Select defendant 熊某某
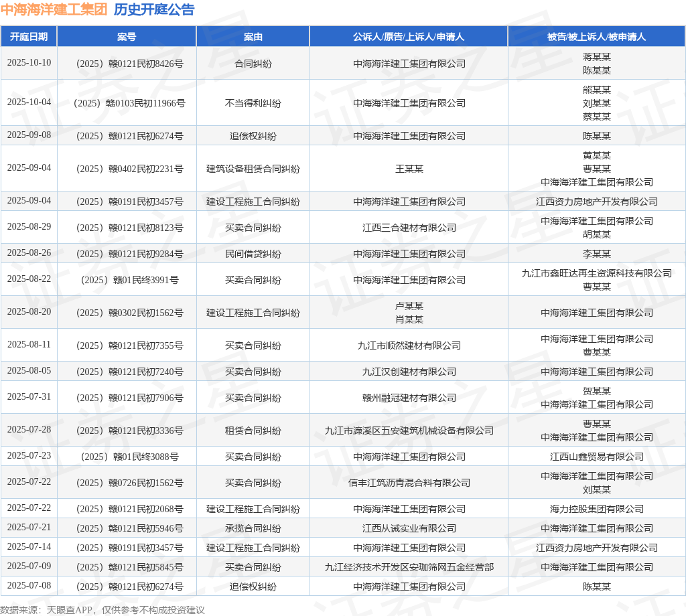The image size is (686, 616). [x=597, y=90]
